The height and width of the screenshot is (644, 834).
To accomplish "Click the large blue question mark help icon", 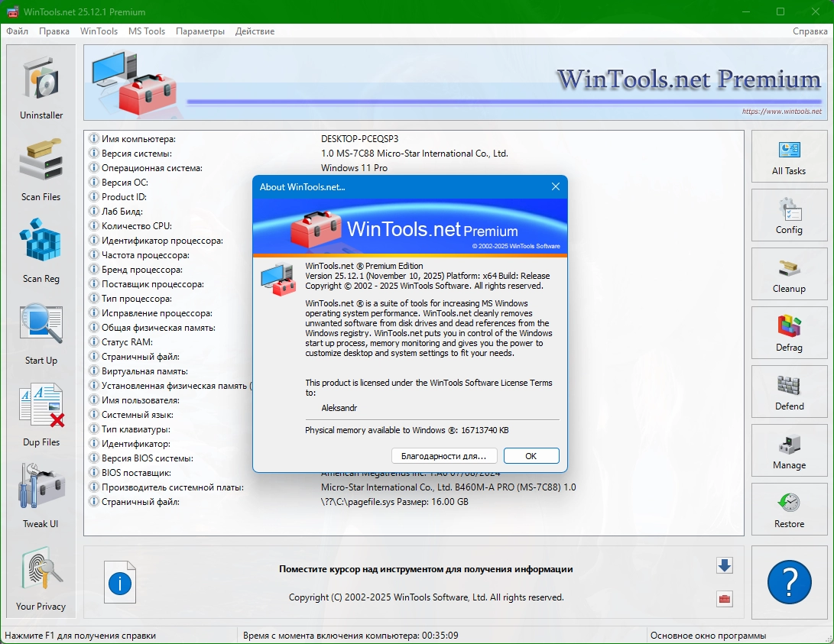I will point(790,582).
